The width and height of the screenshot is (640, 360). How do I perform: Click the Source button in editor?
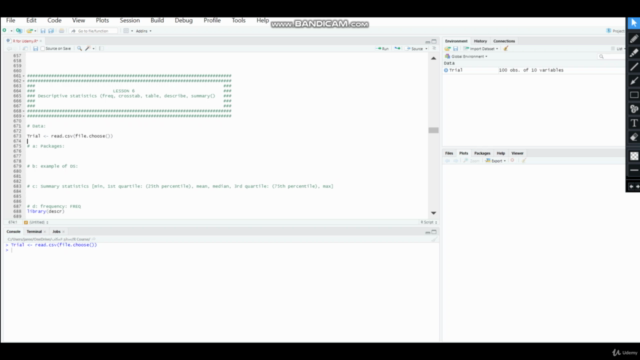coord(415,49)
